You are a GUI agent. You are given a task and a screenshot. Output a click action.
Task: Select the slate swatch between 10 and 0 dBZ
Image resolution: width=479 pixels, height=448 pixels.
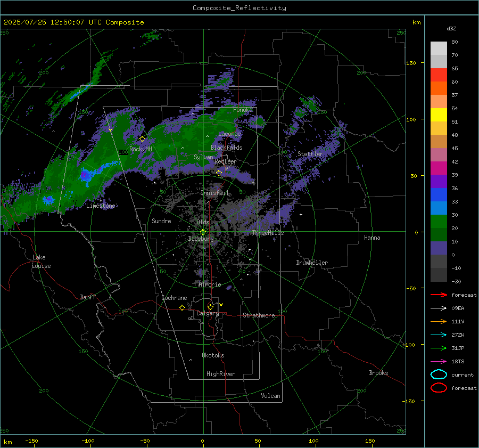[439, 248]
